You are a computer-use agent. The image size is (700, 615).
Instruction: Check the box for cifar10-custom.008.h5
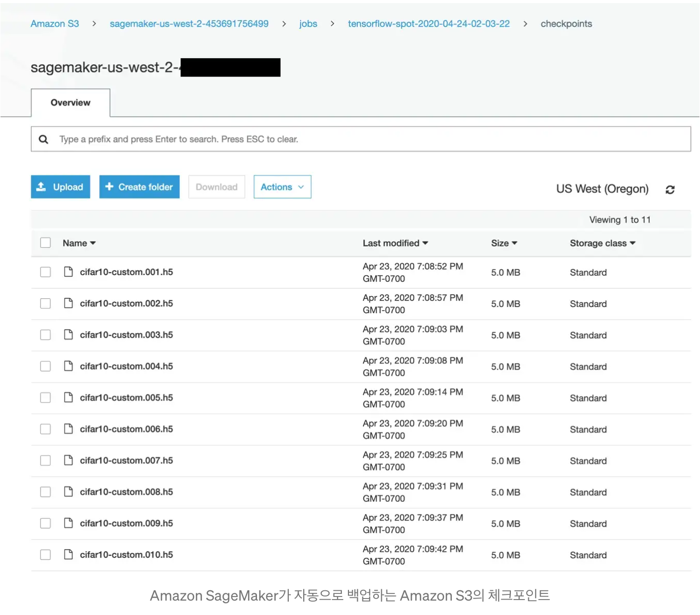pyautogui.click(x=46, y=492)
